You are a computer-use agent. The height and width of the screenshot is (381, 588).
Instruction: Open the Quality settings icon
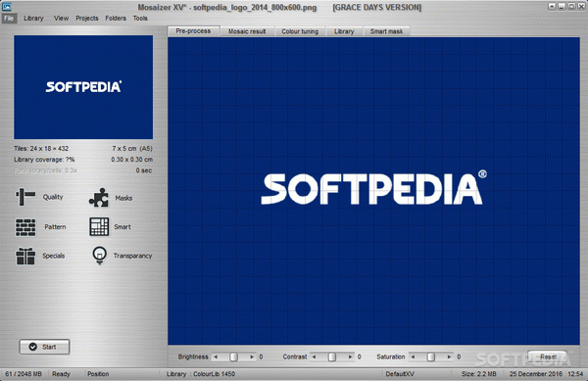25,196
